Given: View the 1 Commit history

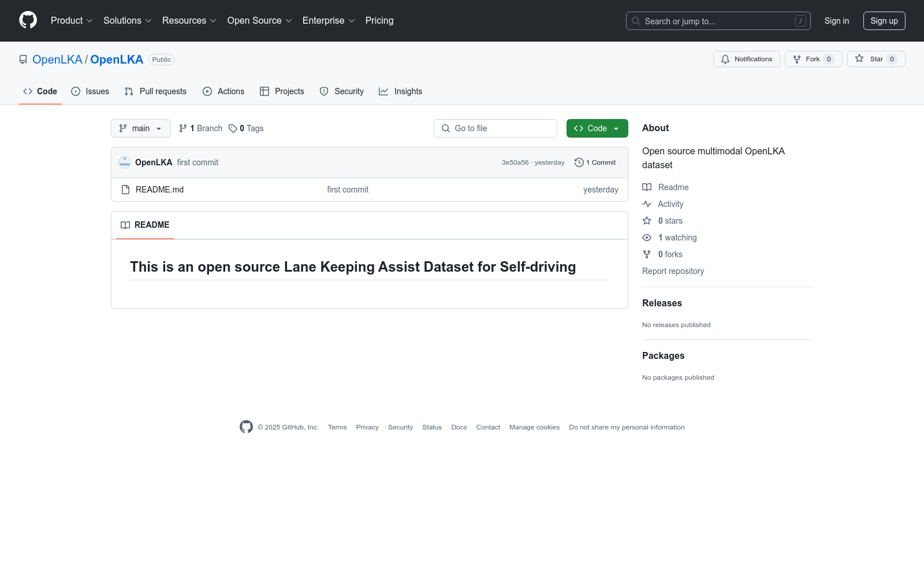Looking at the screenshot, I should tap(595, 162).
